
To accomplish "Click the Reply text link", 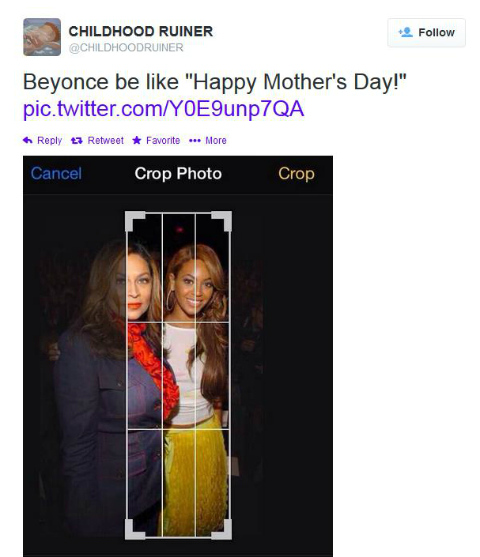I will pyautogui.click(x=49, y=141).
